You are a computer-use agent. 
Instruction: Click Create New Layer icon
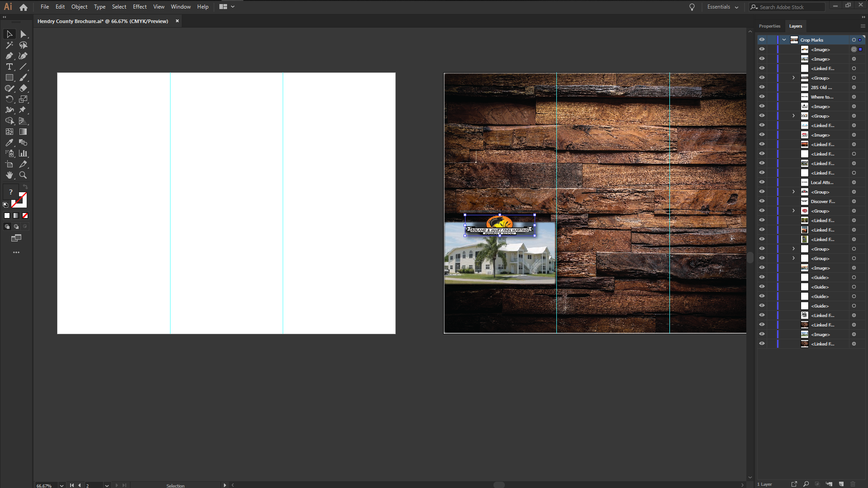(x=841, y=484)
